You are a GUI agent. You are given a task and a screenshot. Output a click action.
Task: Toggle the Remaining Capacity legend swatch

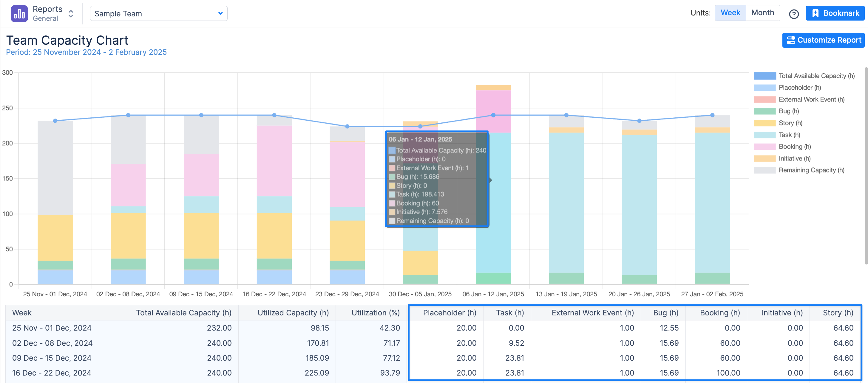click(x=764, y=170)
